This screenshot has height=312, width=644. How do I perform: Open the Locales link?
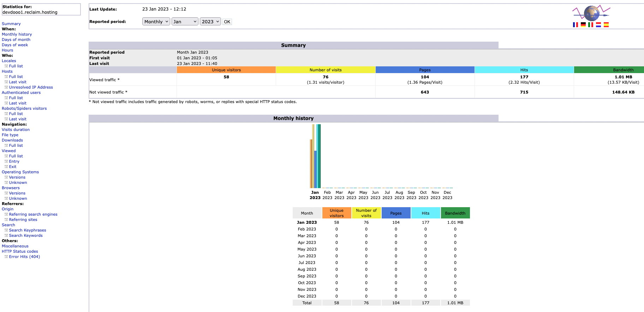pos(9,61)
